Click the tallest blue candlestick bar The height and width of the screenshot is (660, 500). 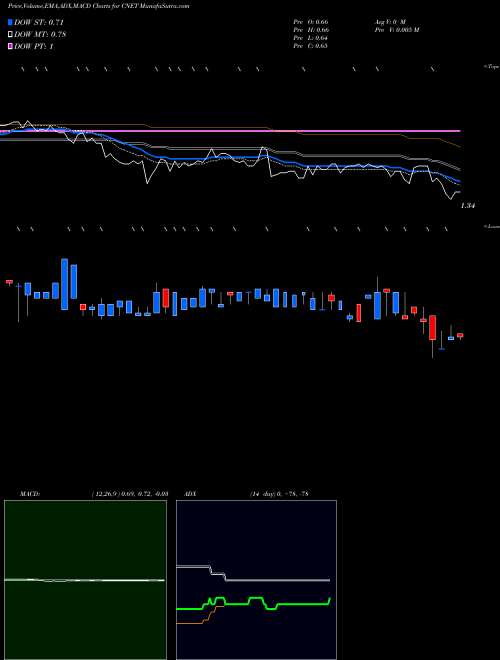[64, 284]
